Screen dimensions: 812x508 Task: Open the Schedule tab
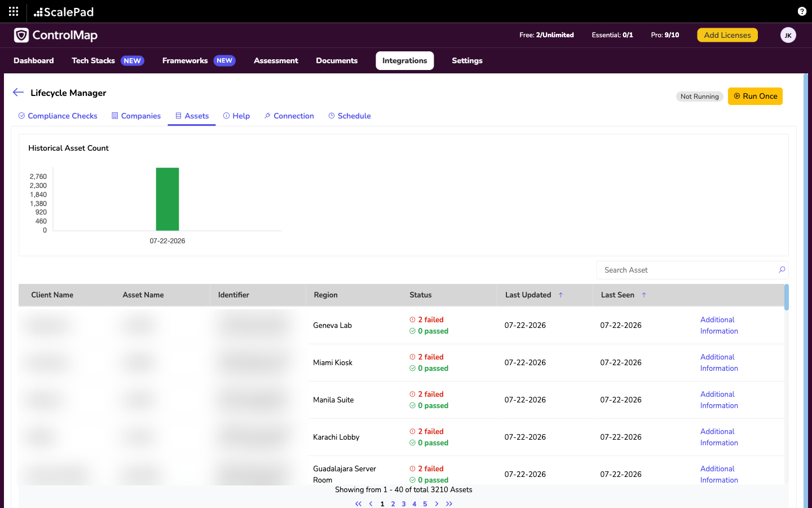pos(350,116)
